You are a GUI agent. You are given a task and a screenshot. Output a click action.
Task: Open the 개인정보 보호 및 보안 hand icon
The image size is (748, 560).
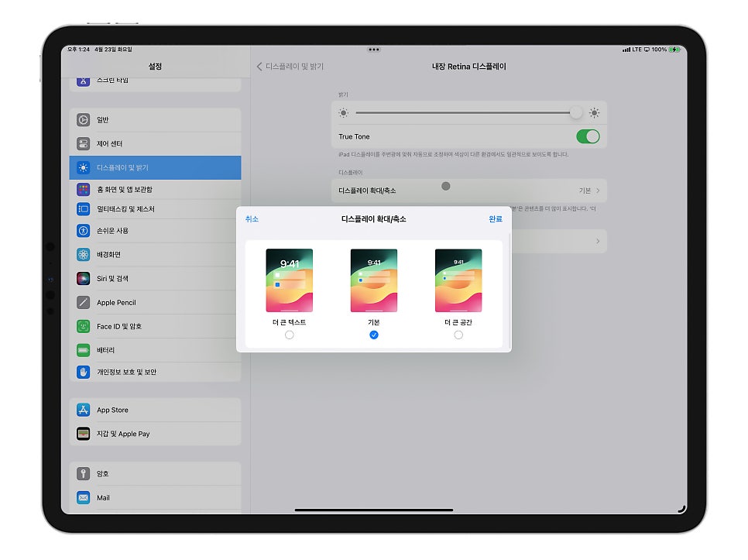coord(83,372)
